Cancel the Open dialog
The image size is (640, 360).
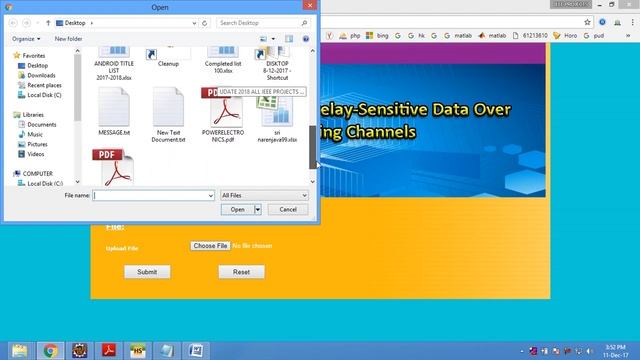[288, 209]
